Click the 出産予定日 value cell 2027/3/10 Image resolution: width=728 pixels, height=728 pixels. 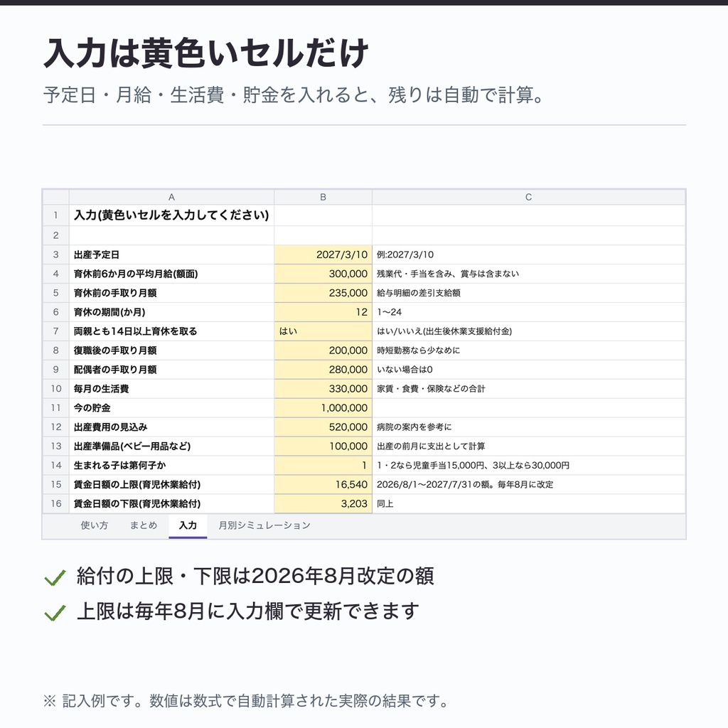point(323,255)
